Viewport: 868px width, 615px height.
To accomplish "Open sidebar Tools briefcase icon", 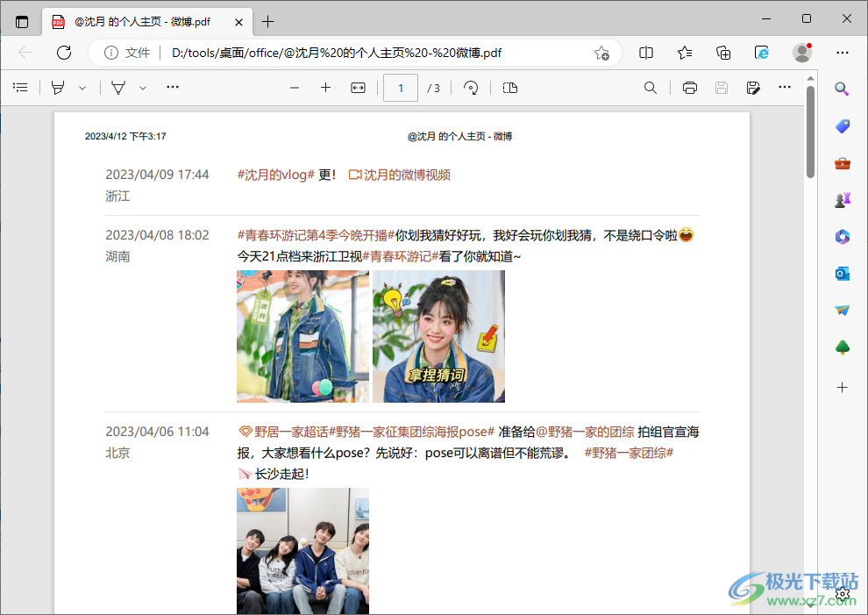I will (842, 163).
